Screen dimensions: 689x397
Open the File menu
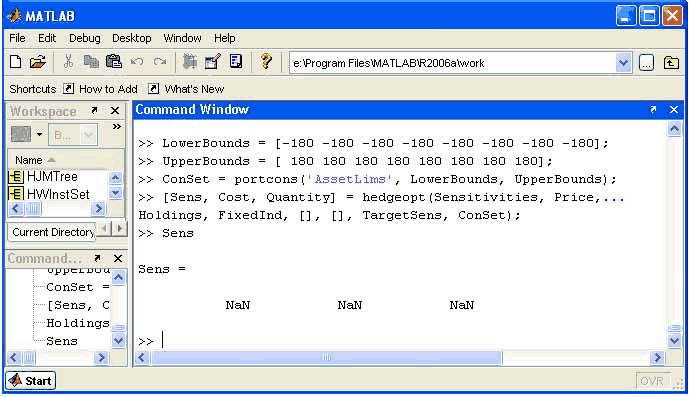click(x=17, y=38)
